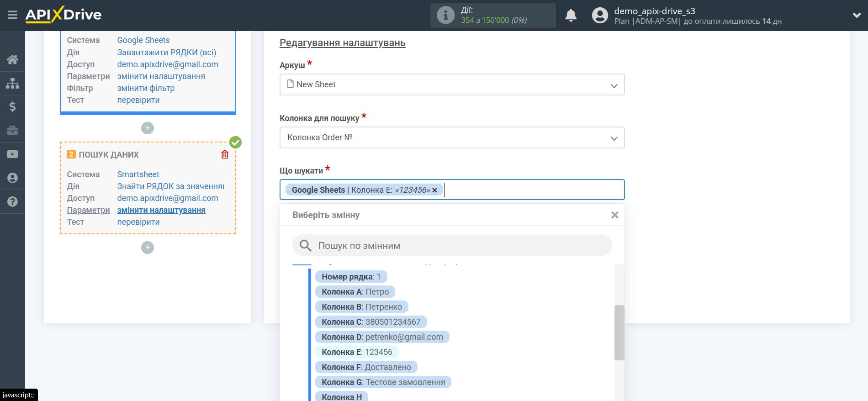Viewport: 868px width, 401px height.
Task: Click Завантажити РЯДКИ (всі) link
Action: (167, 53)
